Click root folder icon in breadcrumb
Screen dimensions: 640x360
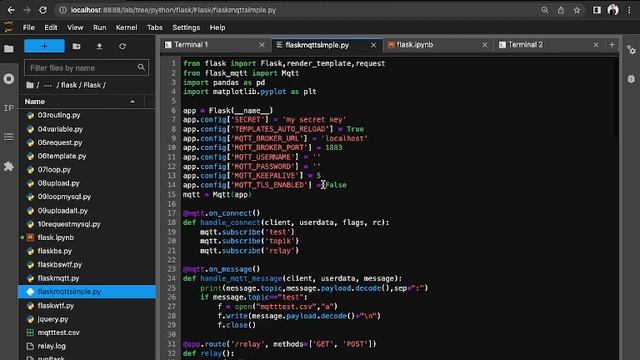[x=30, y=85]
